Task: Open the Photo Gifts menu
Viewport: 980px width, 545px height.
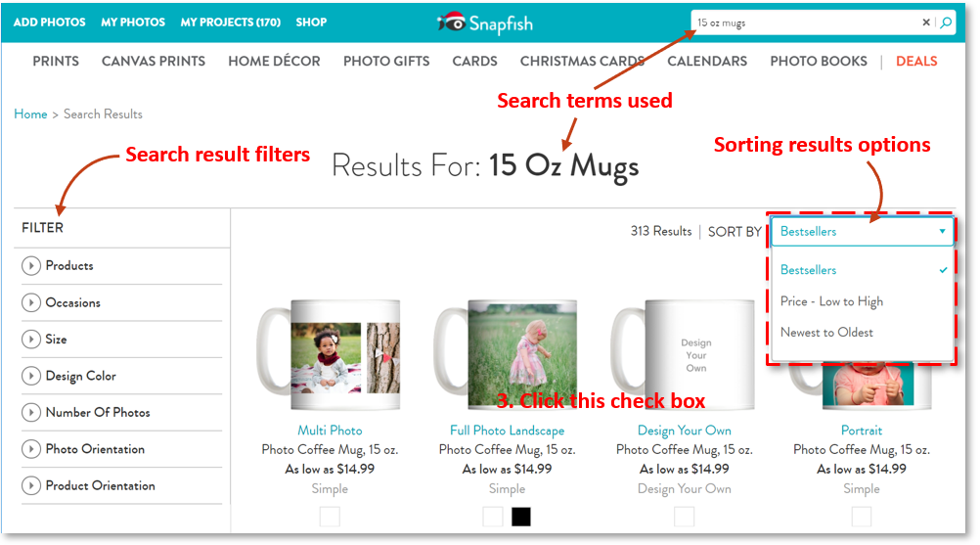Action: (386, 62)
